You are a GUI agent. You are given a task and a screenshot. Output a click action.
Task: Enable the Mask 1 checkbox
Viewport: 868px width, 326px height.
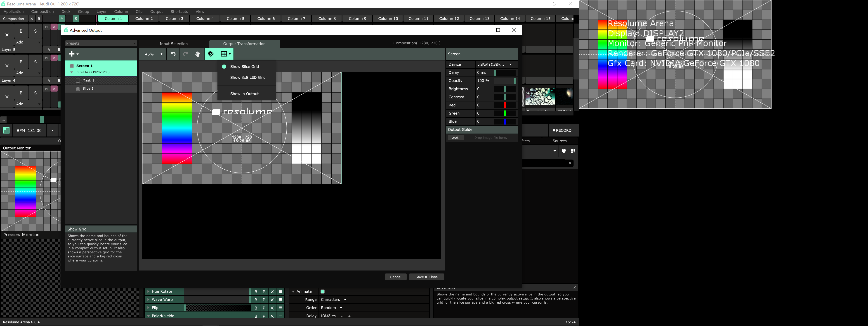pos(78,80)
